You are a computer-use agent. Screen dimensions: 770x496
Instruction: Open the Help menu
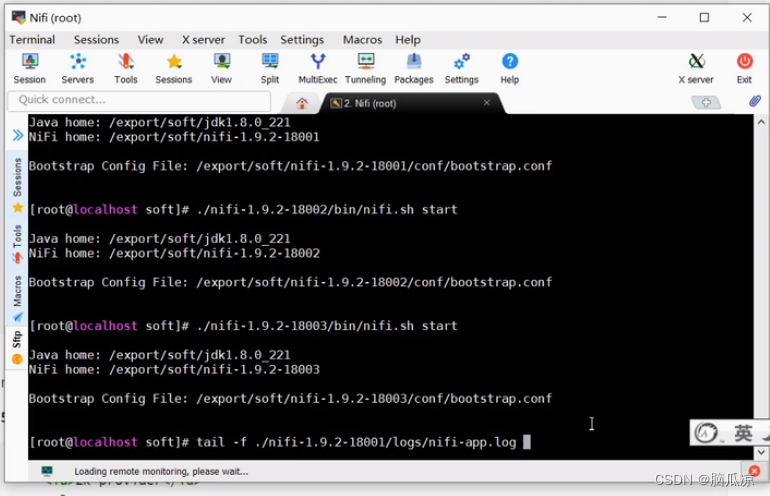point(408,40)
